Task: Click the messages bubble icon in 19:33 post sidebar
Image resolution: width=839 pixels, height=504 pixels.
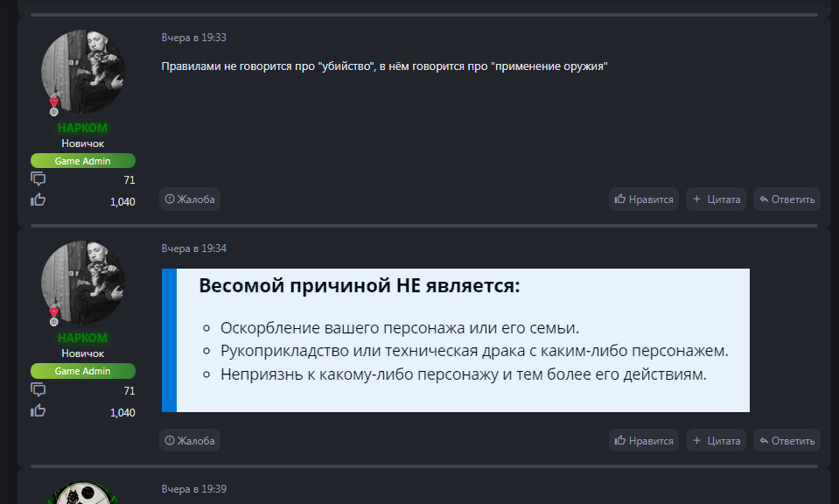Action: click(x=38, y=179)
